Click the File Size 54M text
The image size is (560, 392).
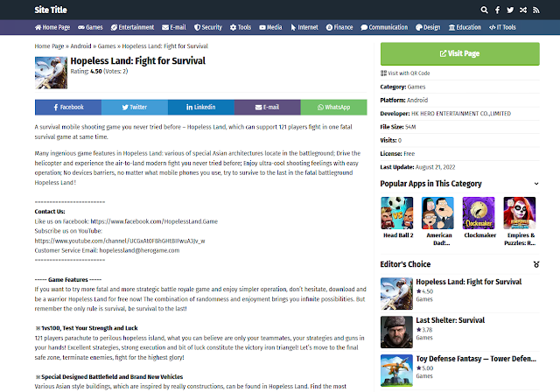point(398,127)
